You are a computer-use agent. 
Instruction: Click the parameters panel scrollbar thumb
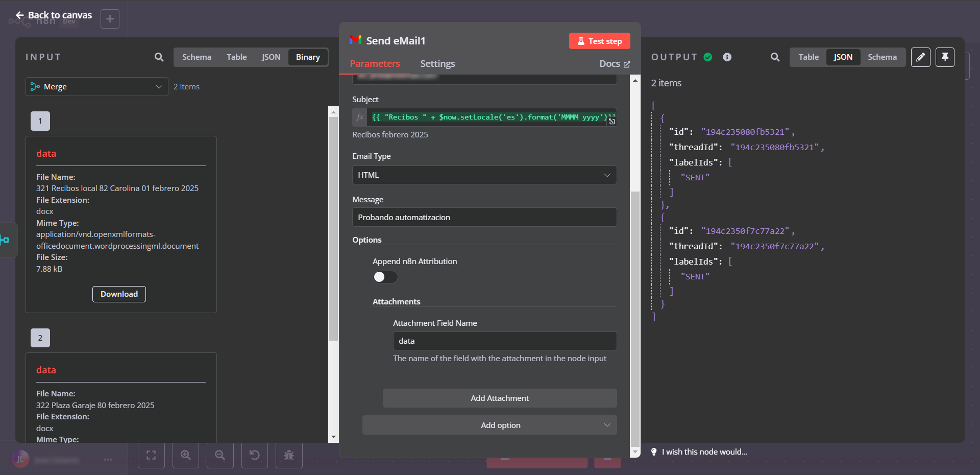click(x=635, y=319)
